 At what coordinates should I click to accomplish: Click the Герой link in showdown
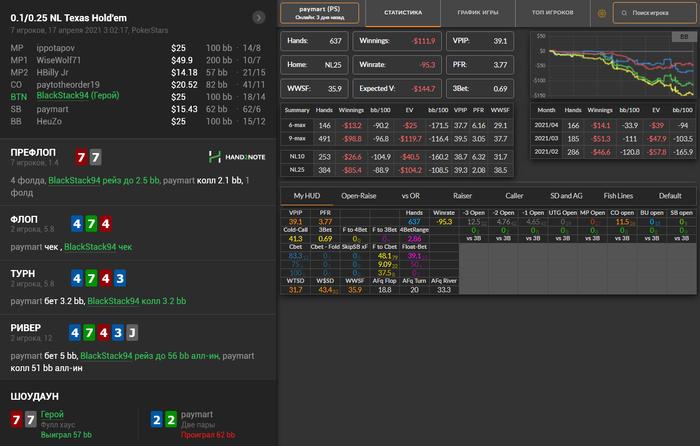pos(52,414)
